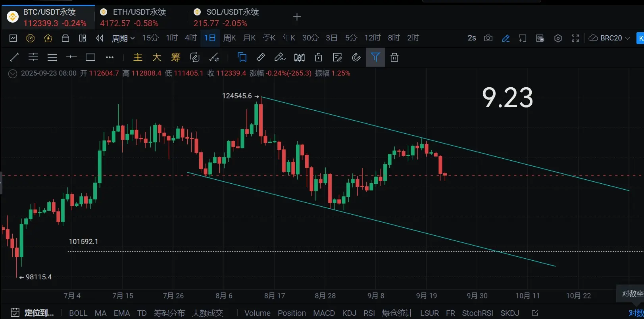This screenshot has width=644, height=319.
Task: Toggle the gold 筹 indicator button
Action: click(176, 58)
